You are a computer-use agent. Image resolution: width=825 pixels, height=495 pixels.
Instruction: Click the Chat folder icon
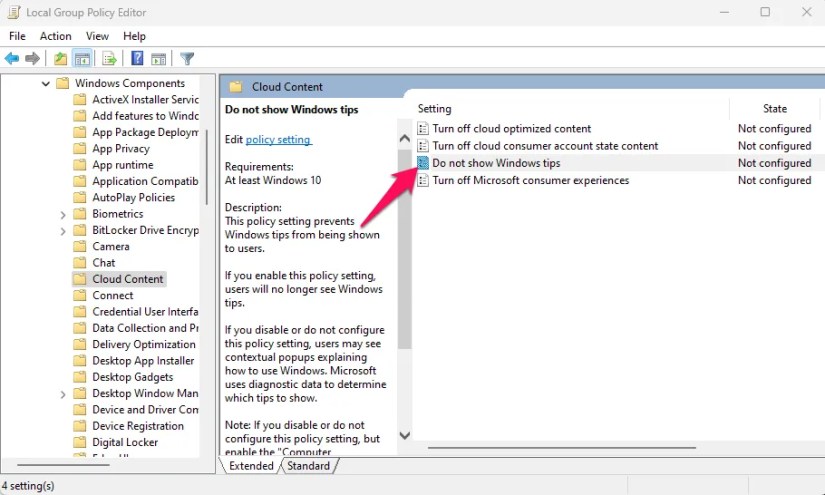click(79, 262)
